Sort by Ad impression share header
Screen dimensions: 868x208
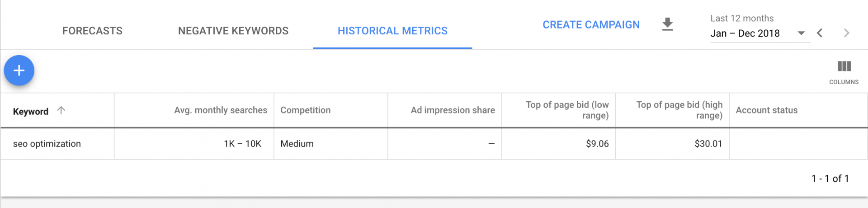click(453, 110)
